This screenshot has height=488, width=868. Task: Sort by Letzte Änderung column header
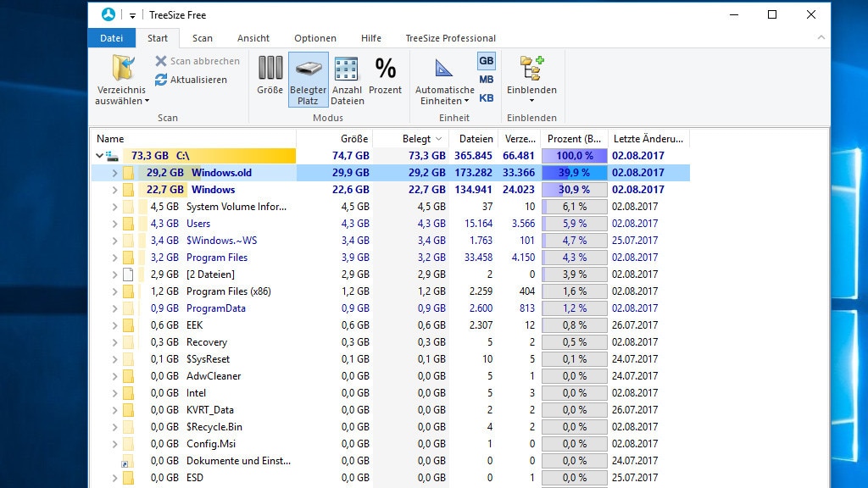pyautogui.click(x=648, y=139)
